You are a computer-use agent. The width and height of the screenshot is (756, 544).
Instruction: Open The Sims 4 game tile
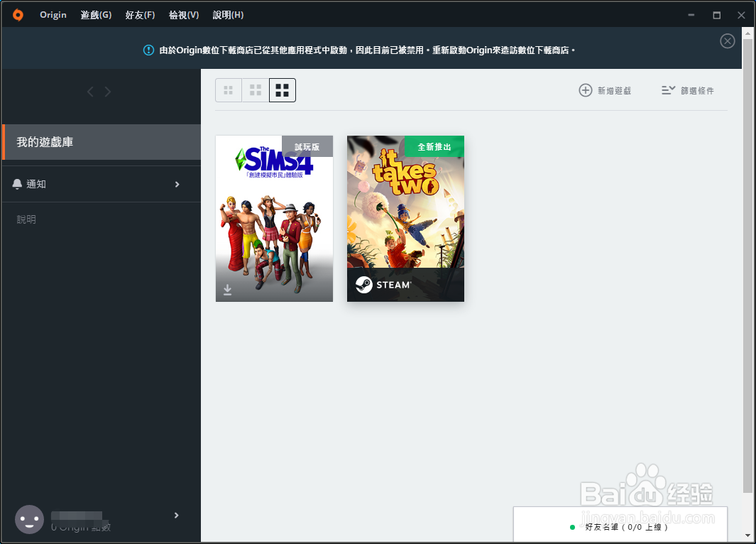pos(274,219)
